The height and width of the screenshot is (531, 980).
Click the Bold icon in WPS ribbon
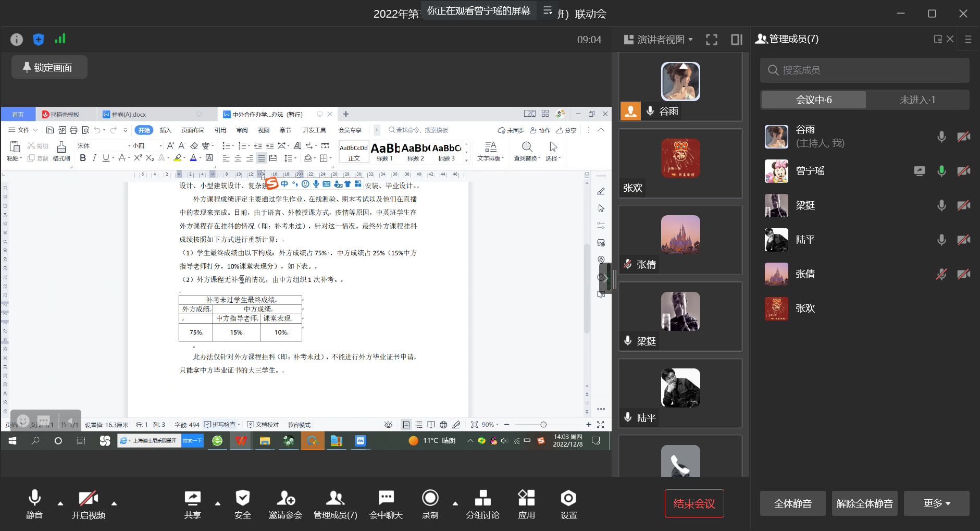[82, 158]
